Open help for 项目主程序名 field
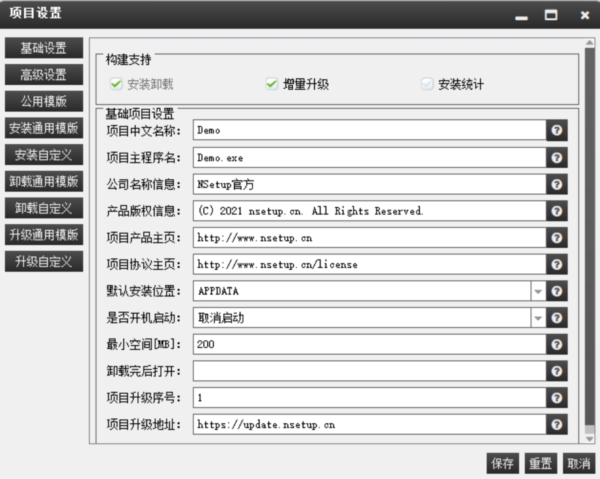Screen dimensions: 600x479 557,158
